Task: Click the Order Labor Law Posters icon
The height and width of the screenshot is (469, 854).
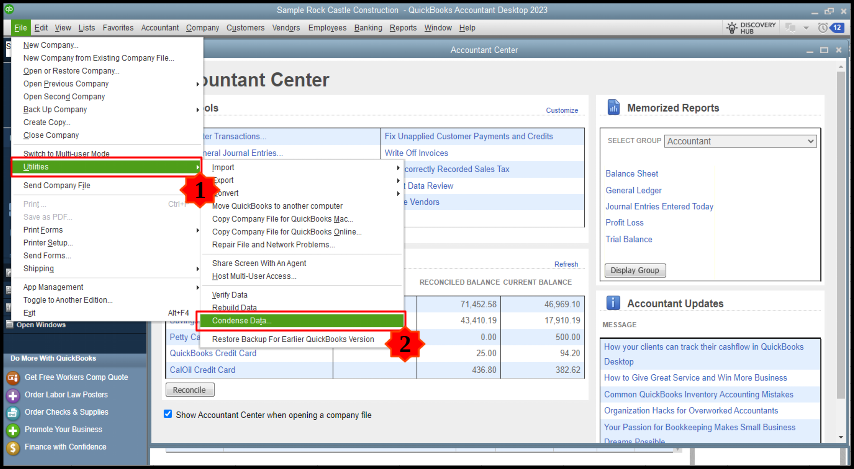Action: (x=13, y=395)
